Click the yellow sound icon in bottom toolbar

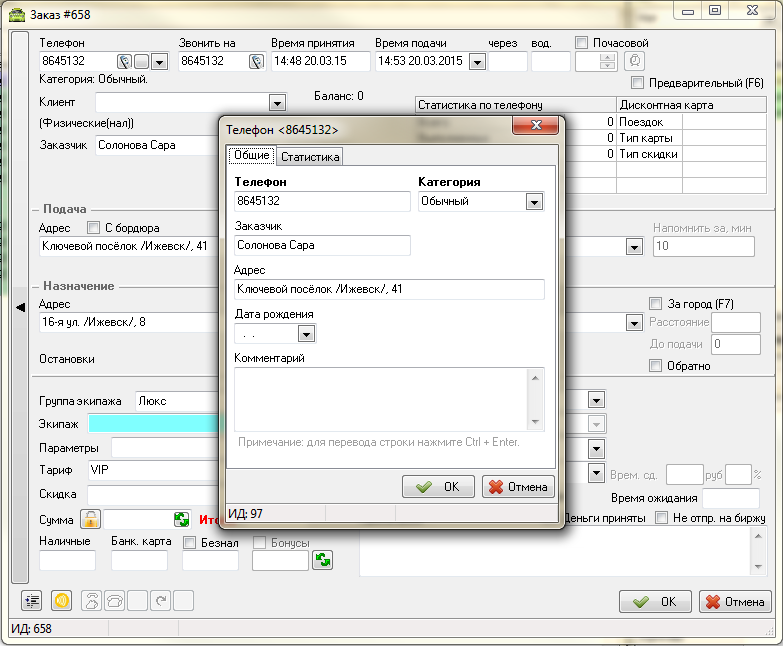60,601
